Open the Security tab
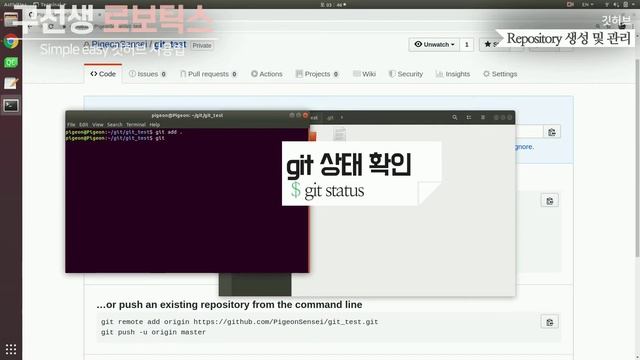This screenshot has height=360, width=640. click(406, 74)
